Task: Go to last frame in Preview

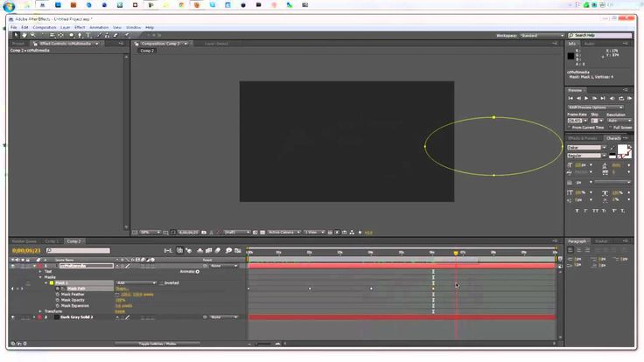Action: pos(603,99)
